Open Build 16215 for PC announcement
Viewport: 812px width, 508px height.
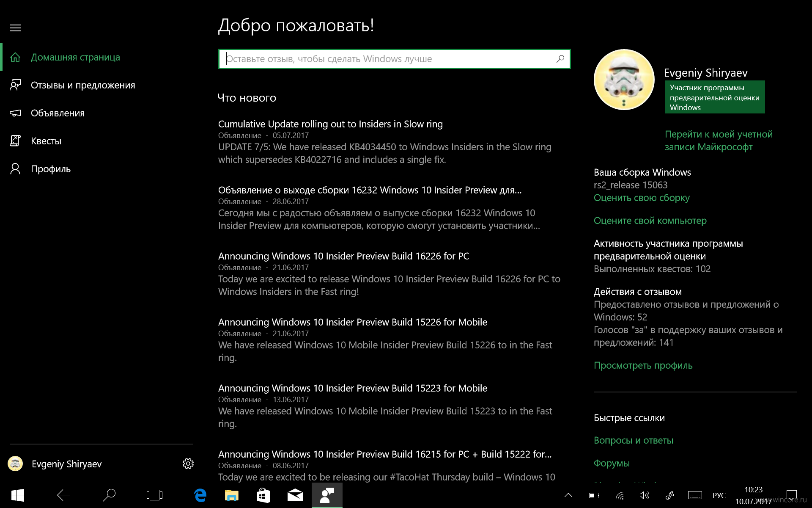click(x=385, y=454)
